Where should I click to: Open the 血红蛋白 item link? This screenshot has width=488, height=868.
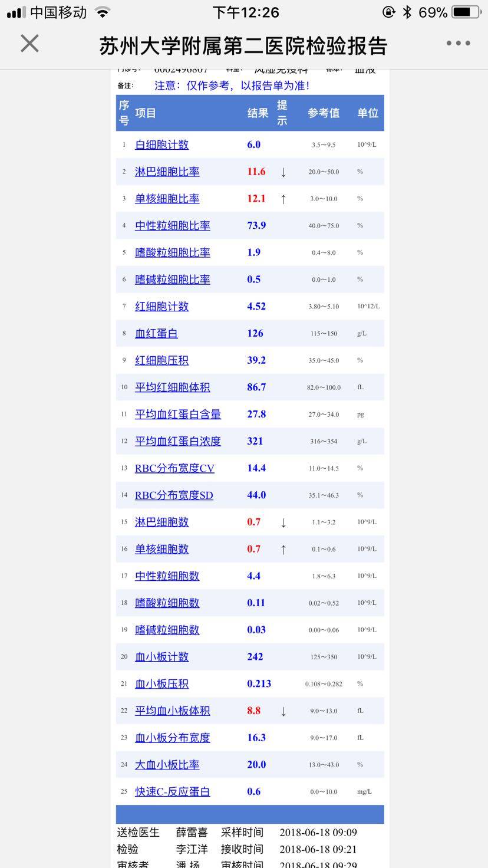click(156, 334)
